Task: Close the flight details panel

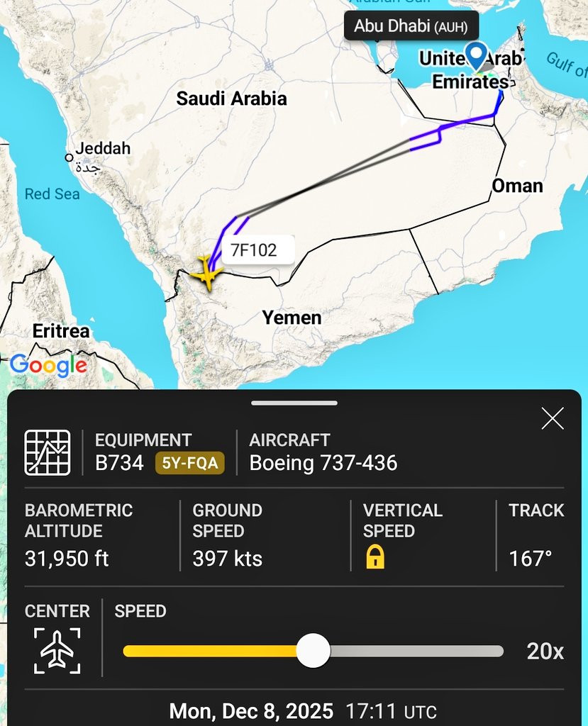Action: 553,418
